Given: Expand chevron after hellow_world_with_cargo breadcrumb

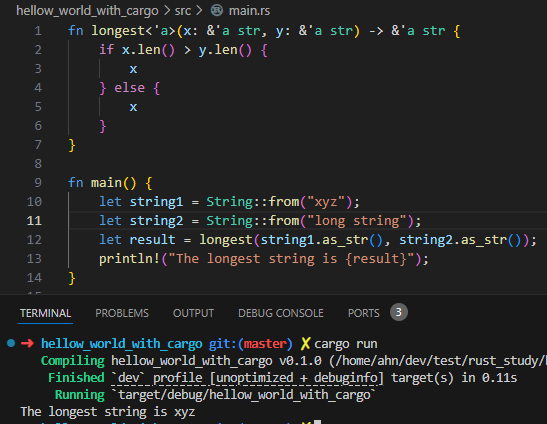Looking at the screenshot, I should coord(167,10).
